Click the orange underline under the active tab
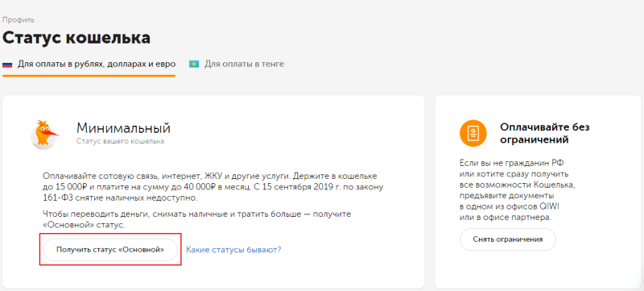The width and height of the screenshot is (644, 291). [89, 76]
